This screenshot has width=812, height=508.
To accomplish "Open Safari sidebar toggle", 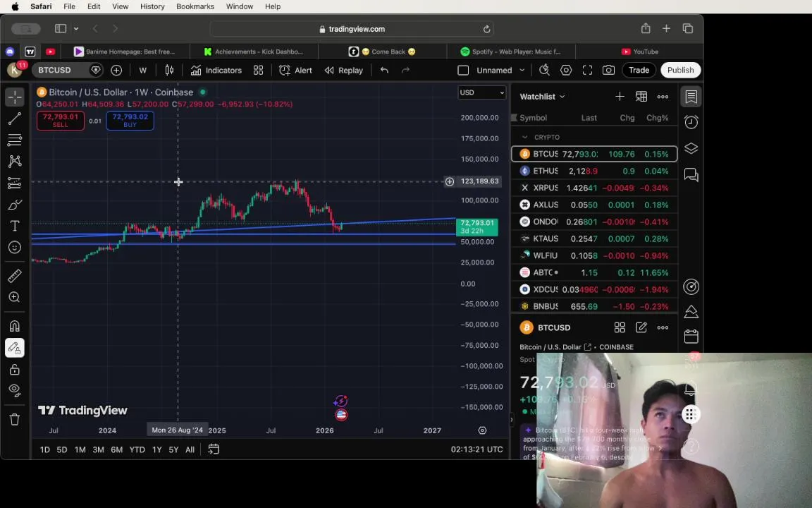I will [x=61, y=28].
